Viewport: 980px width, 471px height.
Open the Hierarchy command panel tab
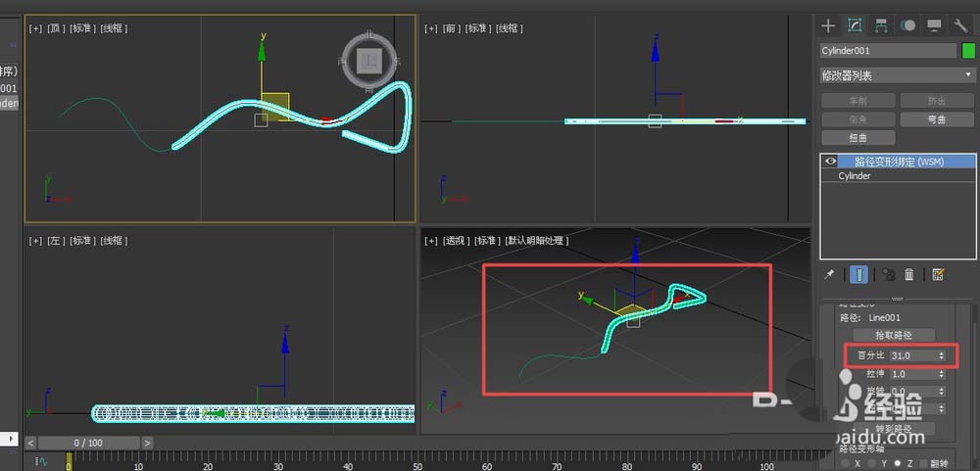[x=881, y=25]
